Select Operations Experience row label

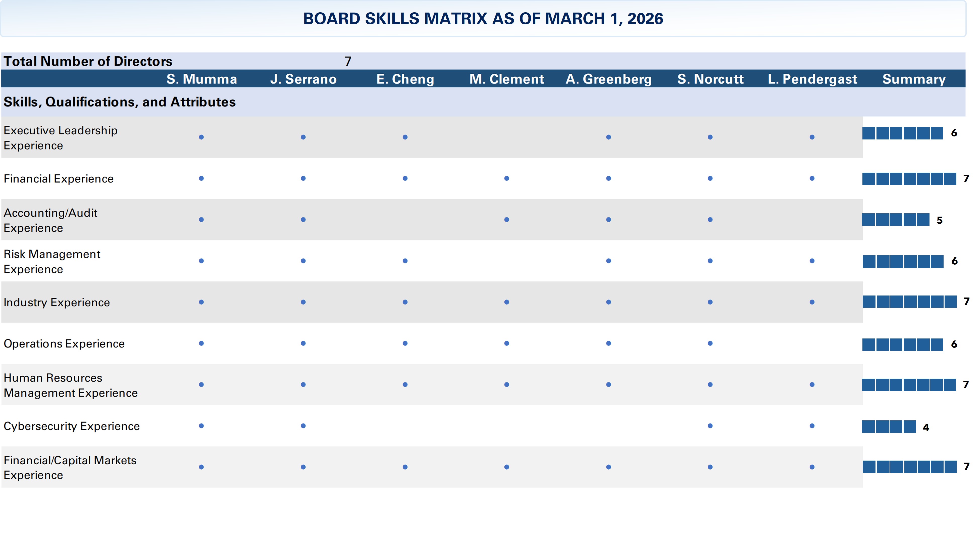click(x=64, y=344)
